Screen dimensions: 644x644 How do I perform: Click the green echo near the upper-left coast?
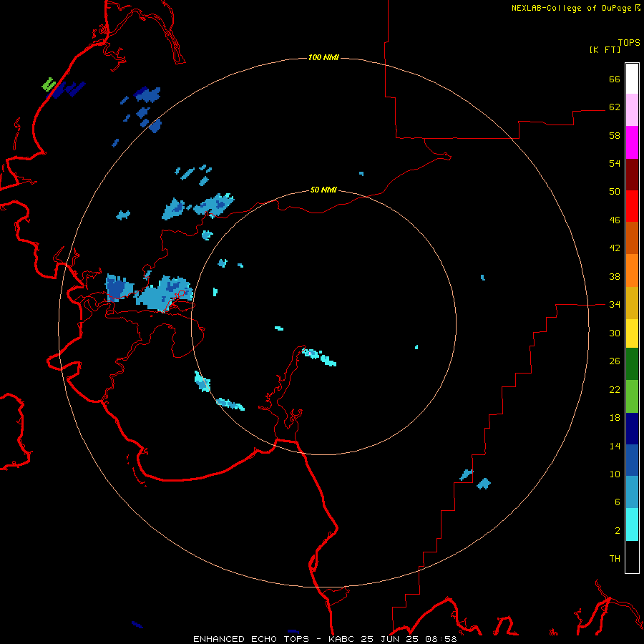click(49, 84)
